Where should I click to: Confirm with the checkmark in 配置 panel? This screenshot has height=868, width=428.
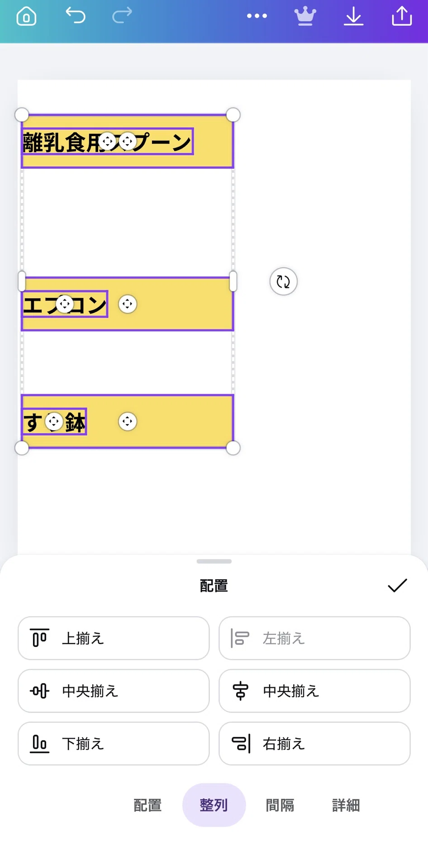[x=397, y=585]
